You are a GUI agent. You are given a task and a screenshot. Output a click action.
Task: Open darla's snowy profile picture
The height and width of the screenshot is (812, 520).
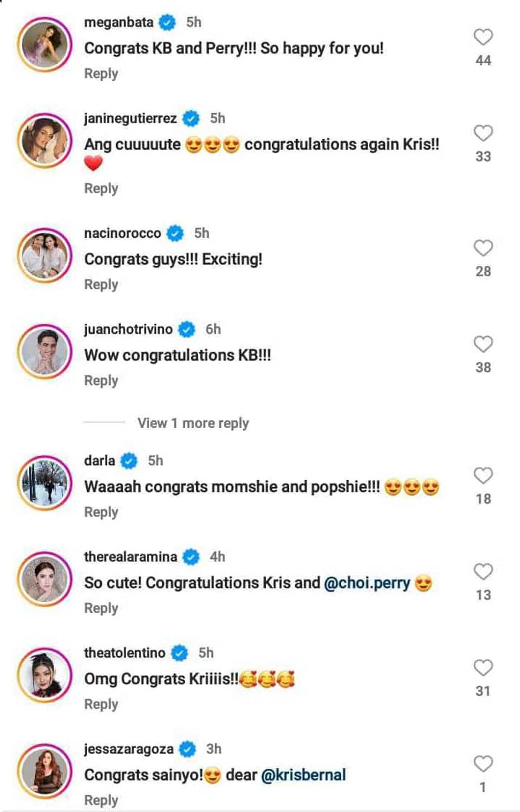point(45,483)
